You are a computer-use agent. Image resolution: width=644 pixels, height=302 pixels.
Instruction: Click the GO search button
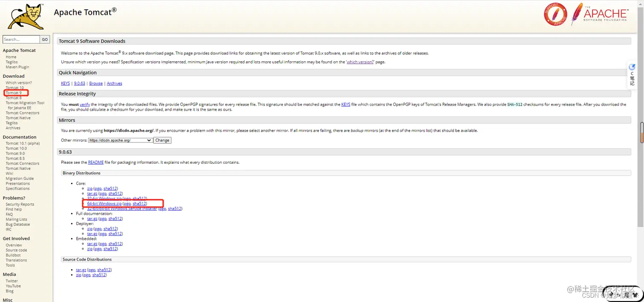coord(45,40)
